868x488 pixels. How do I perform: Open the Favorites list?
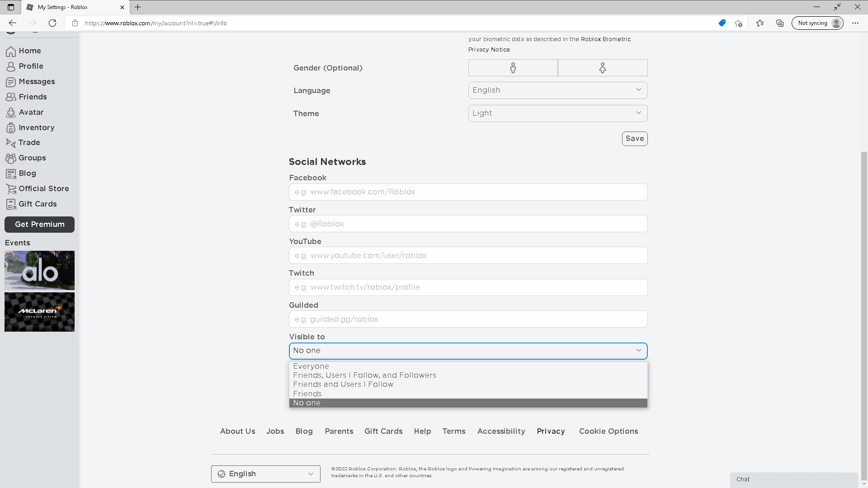coord(760,23)
